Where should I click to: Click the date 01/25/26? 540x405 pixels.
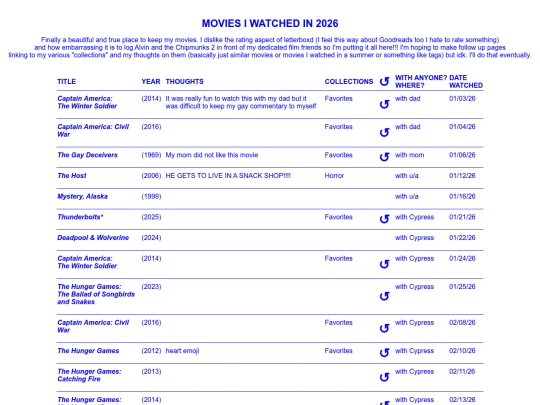462,287
